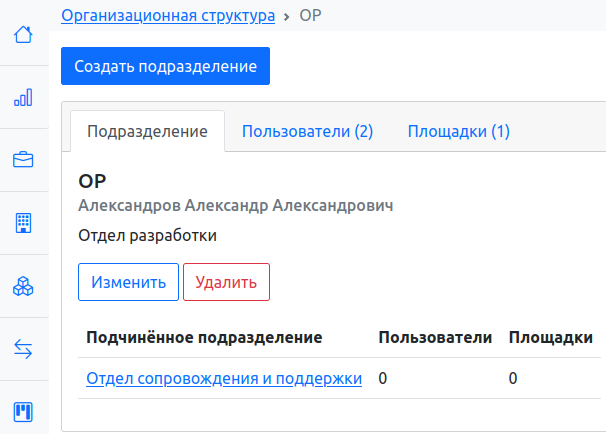The height and width of the screenshot is (434, 606).
Task: Open the Пользователи (2) tab
Action: click(x=307, y=131)
